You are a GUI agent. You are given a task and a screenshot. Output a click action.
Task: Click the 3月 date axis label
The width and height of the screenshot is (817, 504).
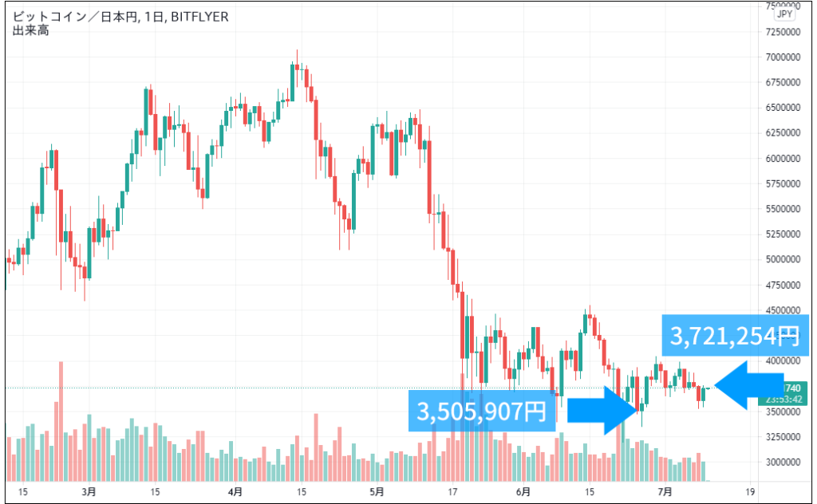tap(89, 491)
